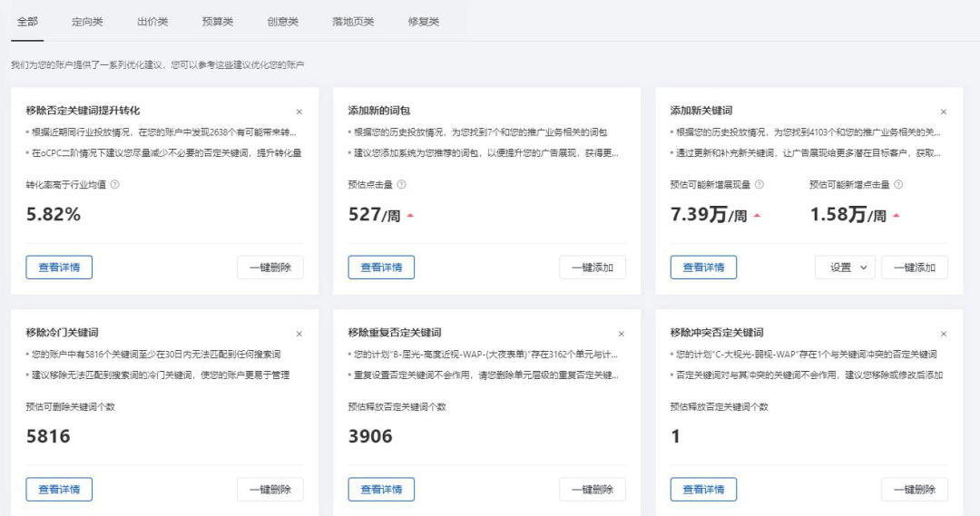Click the 移除冷门关键词 card title
Image resolution: width=980 pixels, height=516 pixels.
[x=62, y=332]
